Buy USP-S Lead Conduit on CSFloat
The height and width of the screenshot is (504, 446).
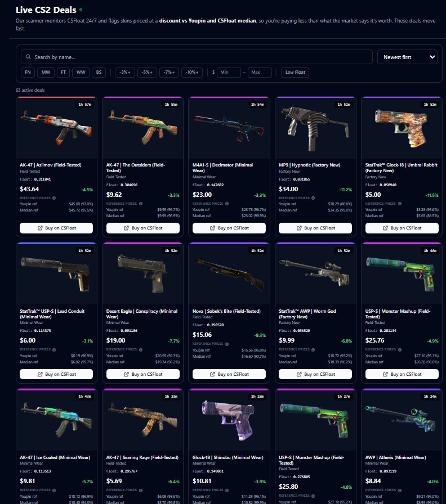[x=56, y=374]
